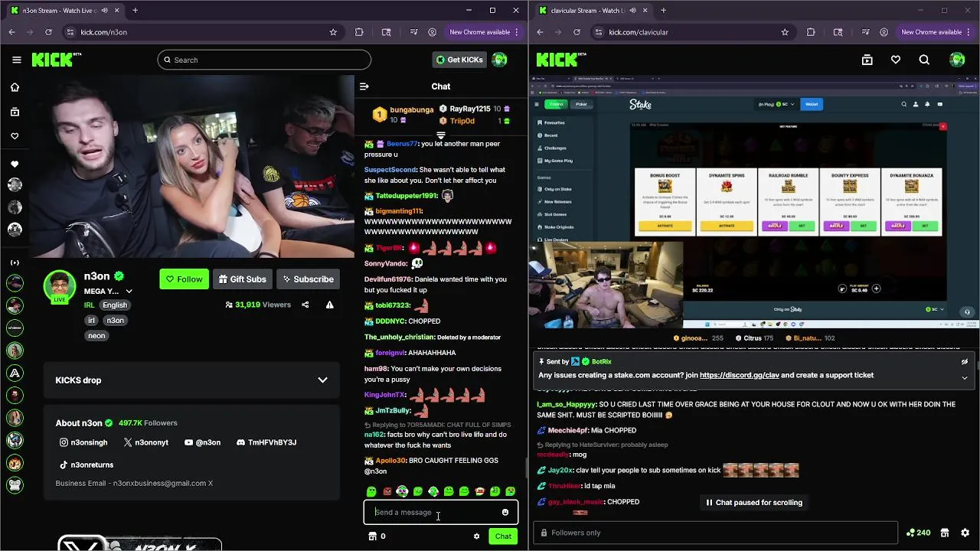Open the hamburger menu in n3on window
The width and height of the screenshot is (980, 551).
click(16, 60)
